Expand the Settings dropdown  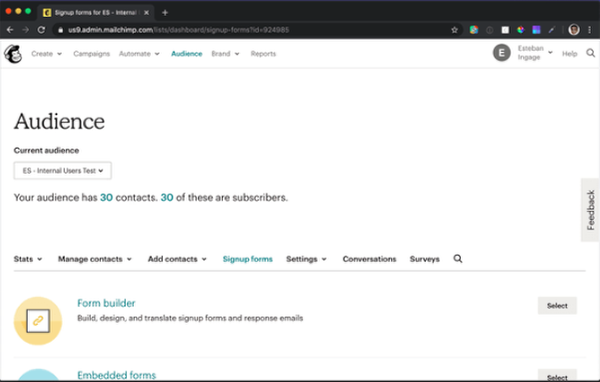coord(307,259)
